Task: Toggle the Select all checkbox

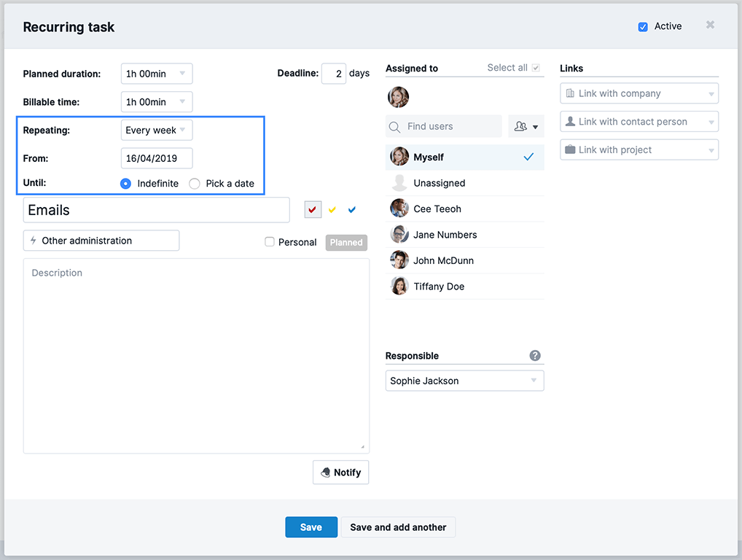Action: click(x=536, y=68)
